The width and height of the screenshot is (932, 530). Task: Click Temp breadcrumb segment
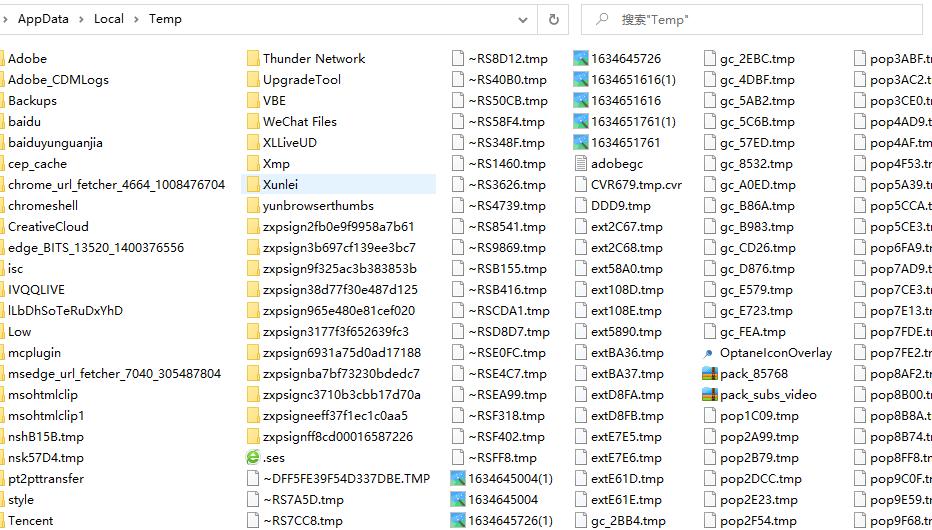(165, 19)
